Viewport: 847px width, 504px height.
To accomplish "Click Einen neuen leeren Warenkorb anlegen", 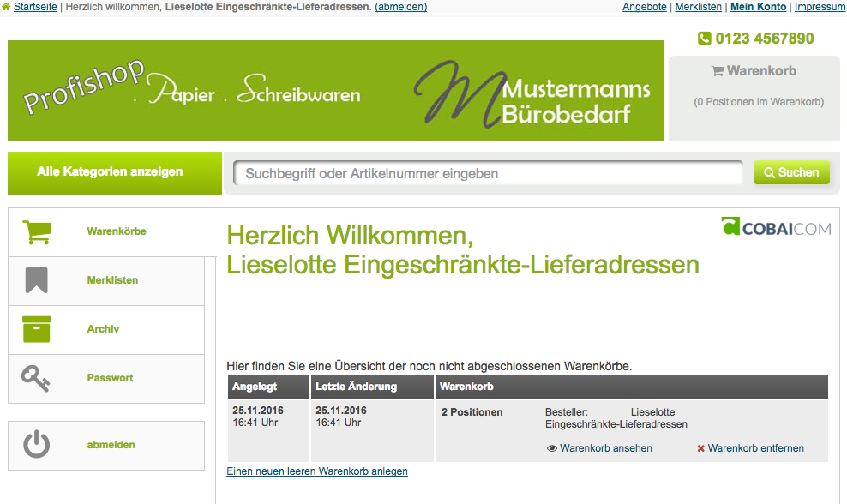I will pyautogui.click(x=317, y=471).
